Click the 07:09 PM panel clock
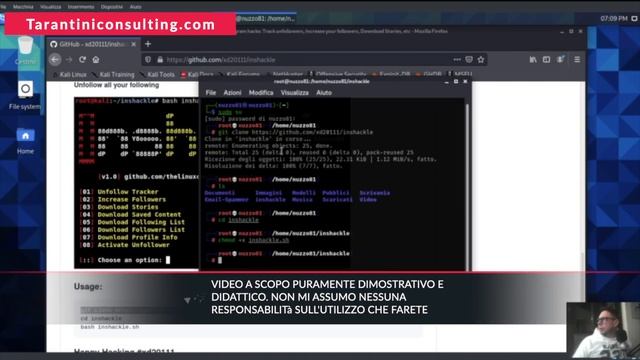 [x=614, y=18]
